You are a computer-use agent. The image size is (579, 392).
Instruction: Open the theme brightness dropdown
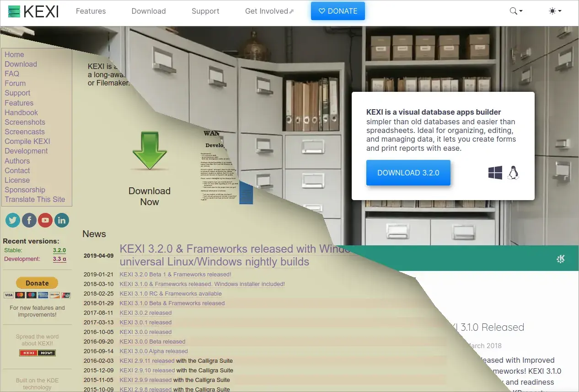tap(555, 11)
